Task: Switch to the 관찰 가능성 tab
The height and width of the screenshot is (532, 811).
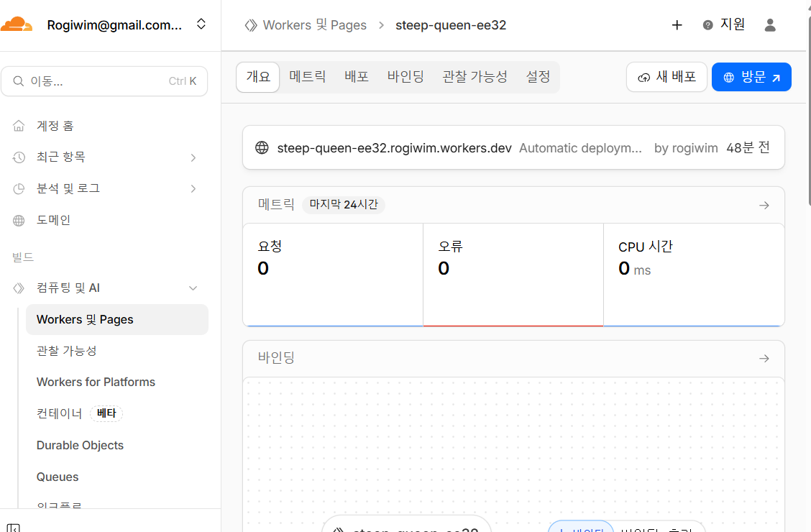Action: click(x=475, y=77)
